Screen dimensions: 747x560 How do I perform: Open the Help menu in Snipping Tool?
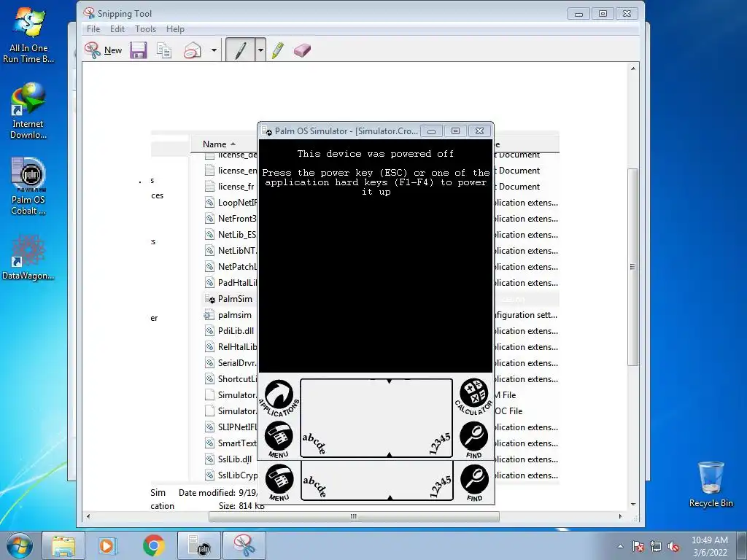pos(175,29)
